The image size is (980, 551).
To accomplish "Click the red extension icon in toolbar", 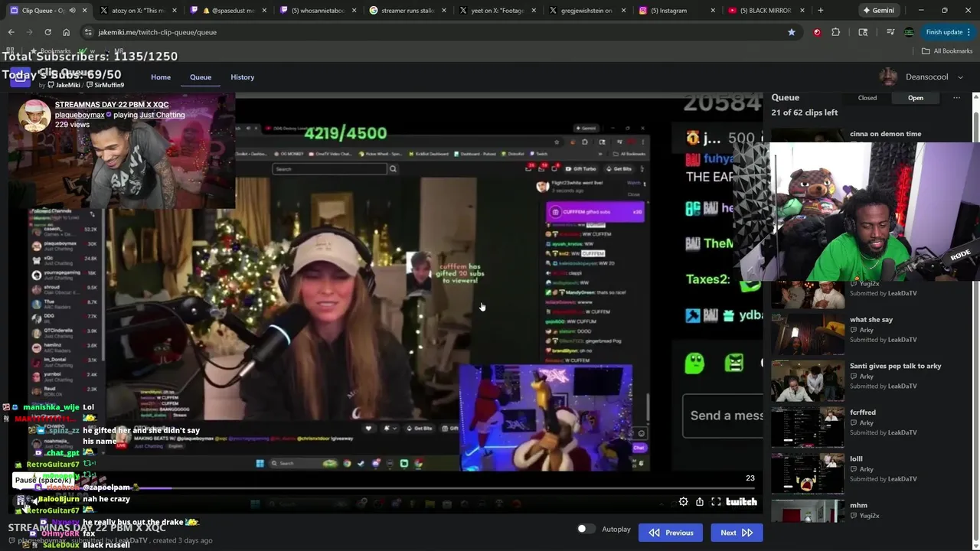I will tap(817, 32).
